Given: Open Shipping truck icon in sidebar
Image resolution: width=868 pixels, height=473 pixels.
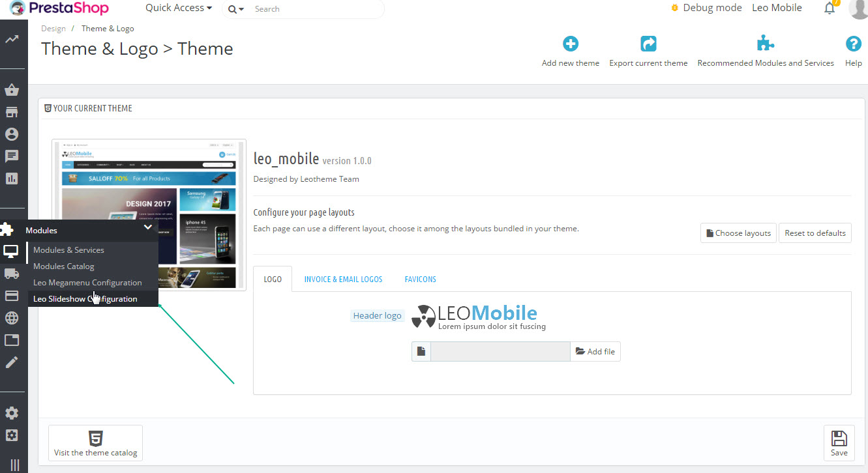Looking at the screenshot, I should 12,274.
